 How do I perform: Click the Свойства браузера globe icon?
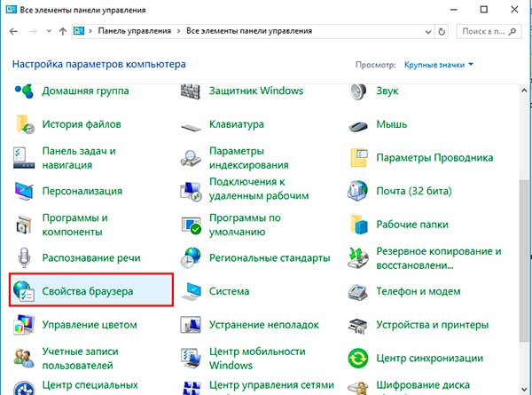click(x=24, y=291)
